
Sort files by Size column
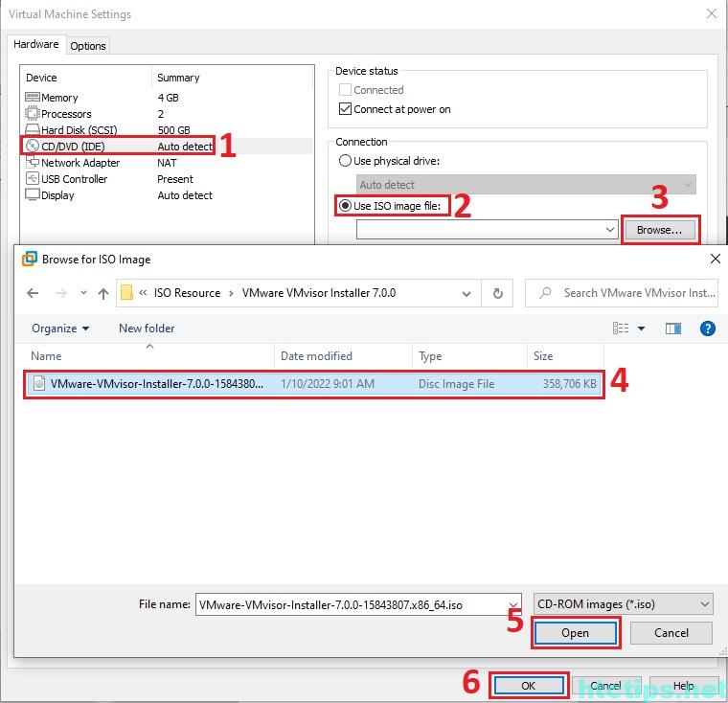(x=565, y=355)
